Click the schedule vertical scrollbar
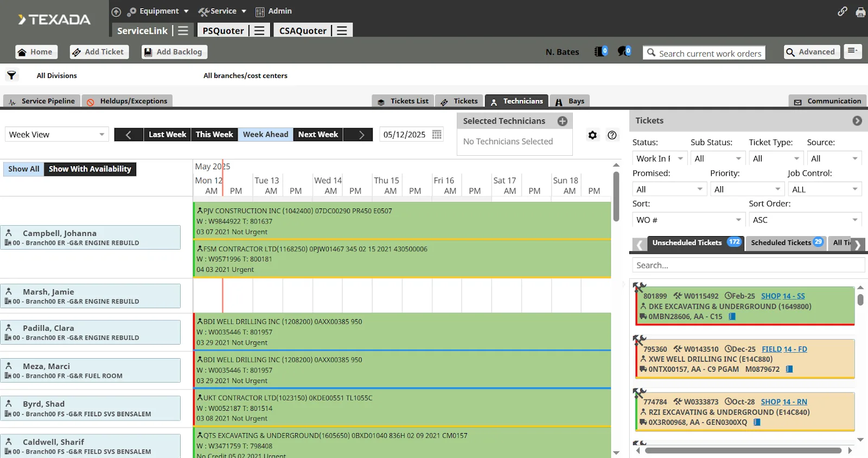 click(x=616, y=196)
